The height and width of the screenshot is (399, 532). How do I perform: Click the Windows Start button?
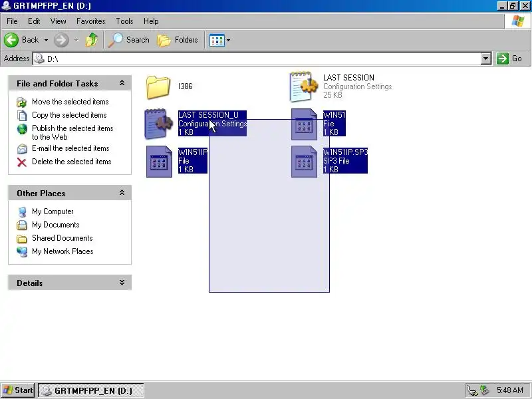(x=18, y=390)
